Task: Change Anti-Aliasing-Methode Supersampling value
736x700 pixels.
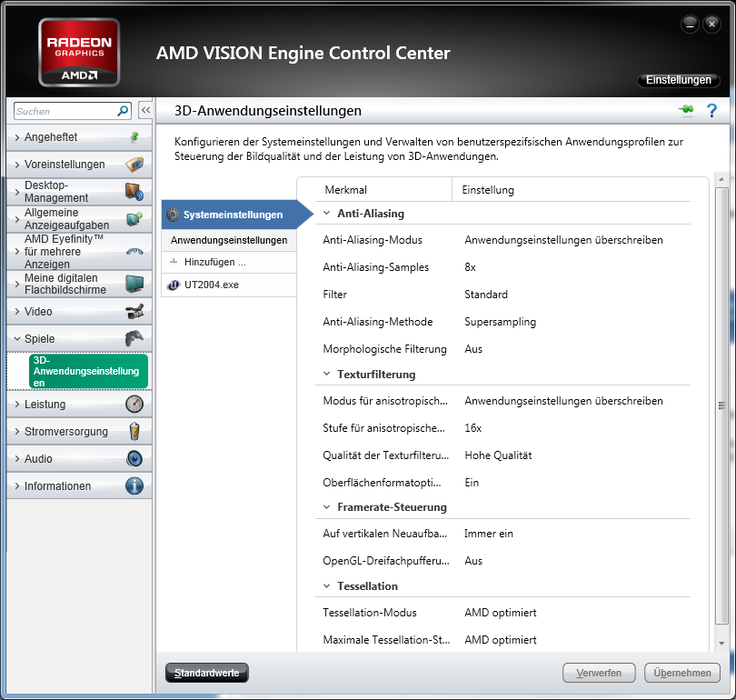Action: point(500,322)
